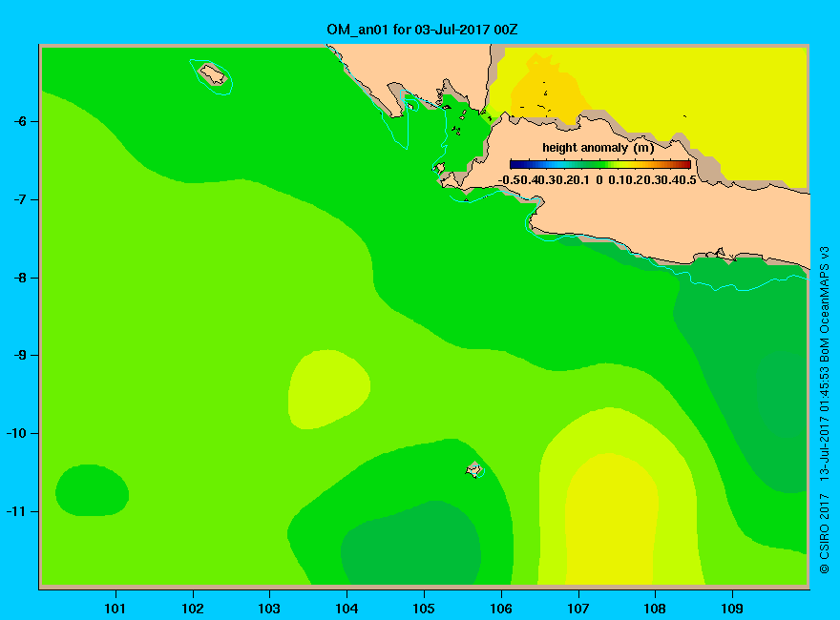Click longitude axis label 104

(x=346, y=609)
